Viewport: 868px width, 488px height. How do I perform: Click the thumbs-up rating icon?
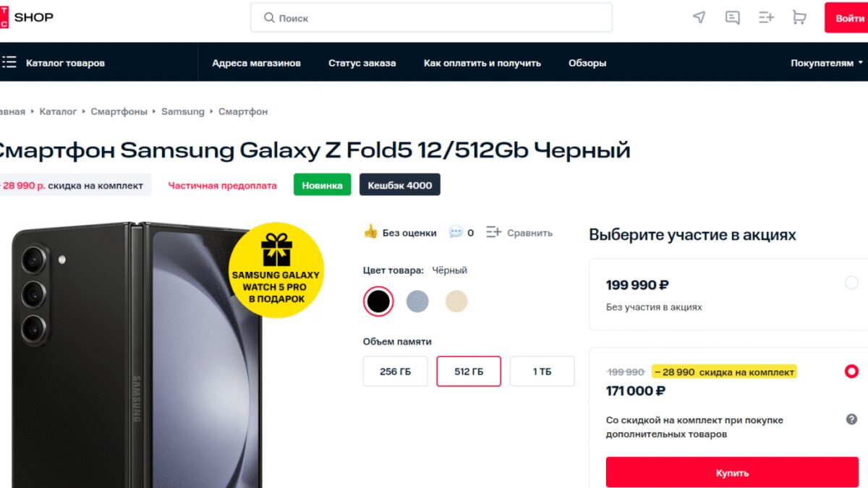click(371, 232)
